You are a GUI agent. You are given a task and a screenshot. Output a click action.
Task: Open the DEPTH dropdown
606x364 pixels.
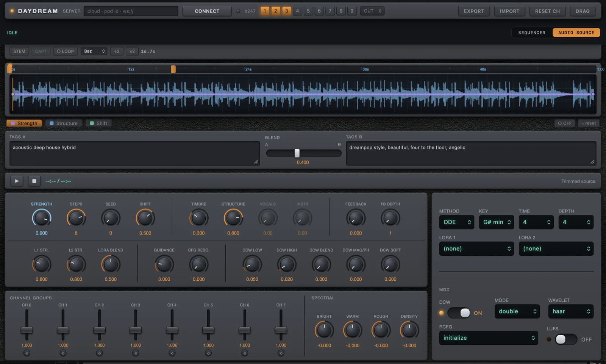pos(576,222)
